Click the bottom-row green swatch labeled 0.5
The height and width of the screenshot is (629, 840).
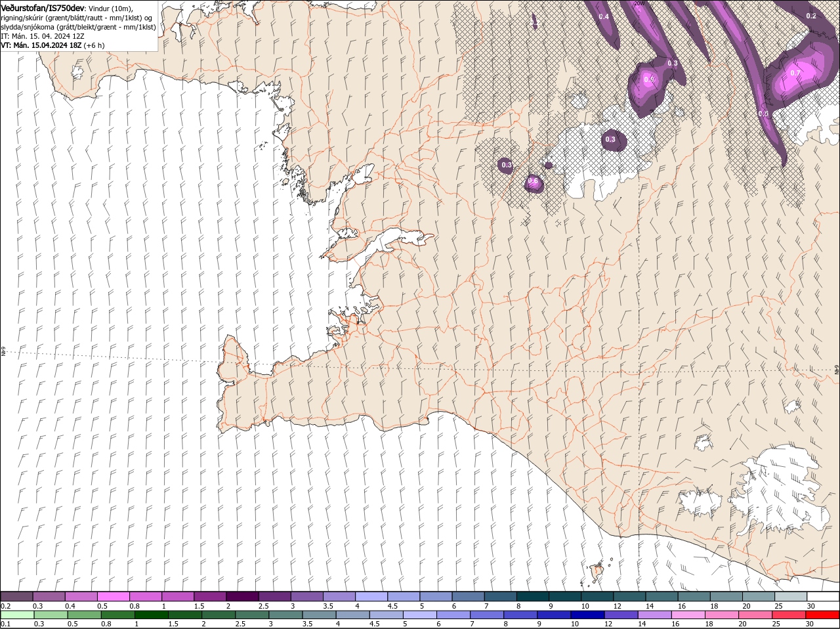coord(84,615)
